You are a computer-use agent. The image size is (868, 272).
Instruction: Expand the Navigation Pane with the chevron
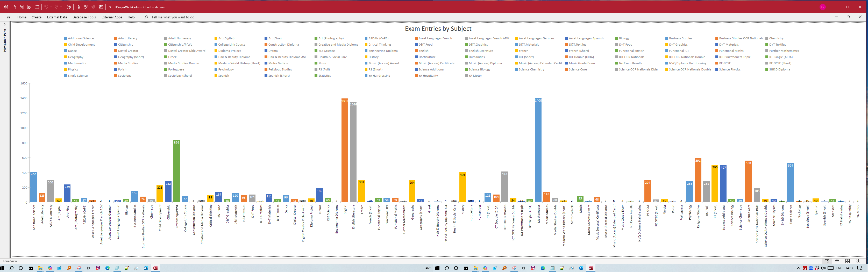pyautogui.click(x=4, y=24)
